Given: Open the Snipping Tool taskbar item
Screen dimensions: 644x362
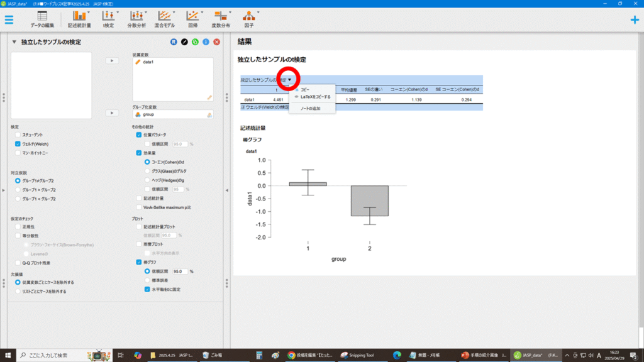Looking at the screenshot, I should [x=357, y=356].
